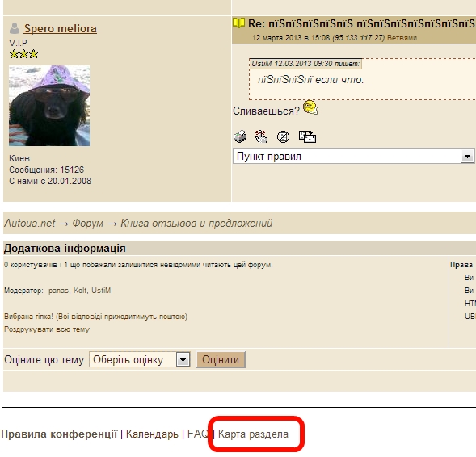Open the Оберіть оцінку rating dropdown
Screen dimensions: 476x457
[140, 359]
